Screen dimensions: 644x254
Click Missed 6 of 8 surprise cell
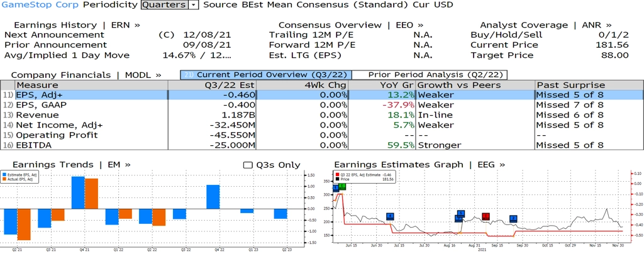click(x=570, y=115)
